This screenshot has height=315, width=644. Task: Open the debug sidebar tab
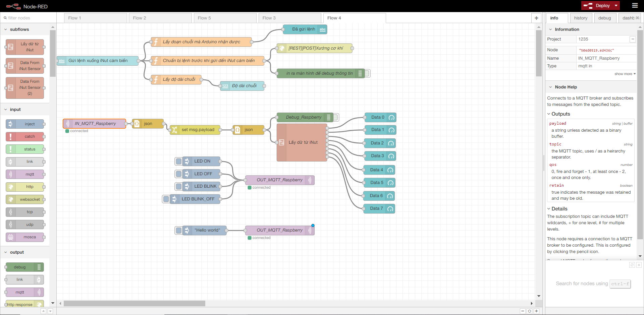click(604, 18)
